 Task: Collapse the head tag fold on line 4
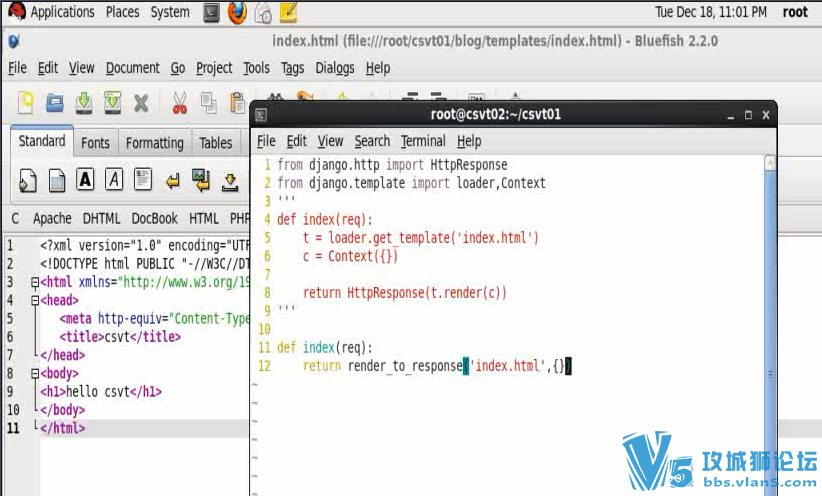tap(35, 301)
